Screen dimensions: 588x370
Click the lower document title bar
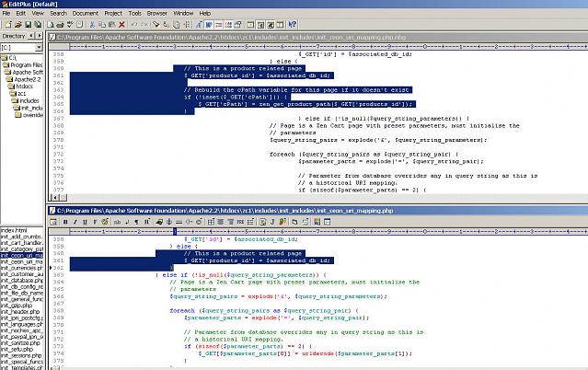point(317,211)
